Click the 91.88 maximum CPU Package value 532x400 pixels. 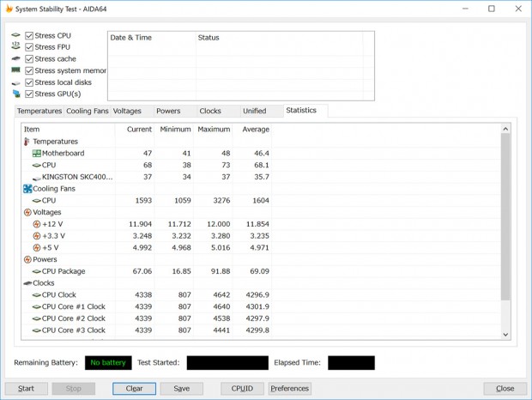pyautogui.click(x=221, y=271)
